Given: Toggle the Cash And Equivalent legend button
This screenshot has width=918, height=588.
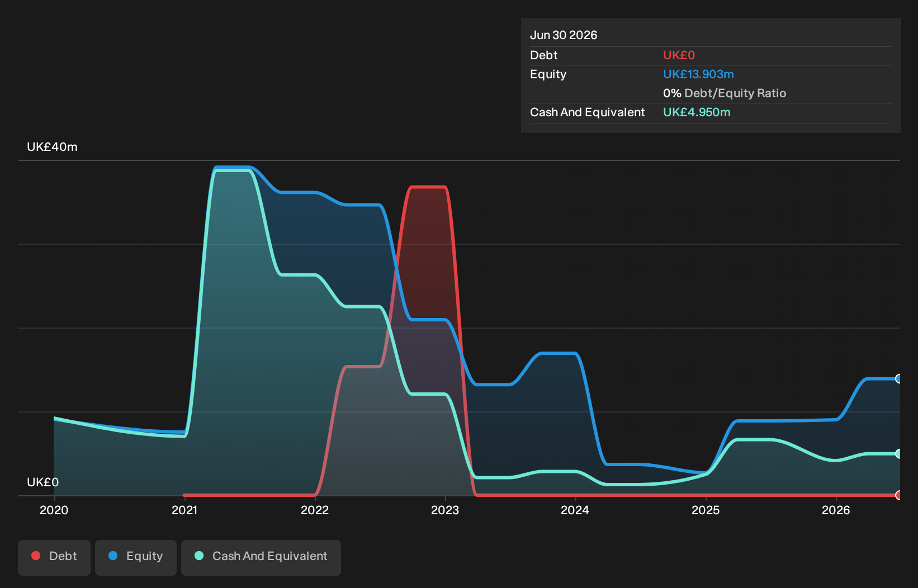Looking at the screenshot, I should coord(261,557).
